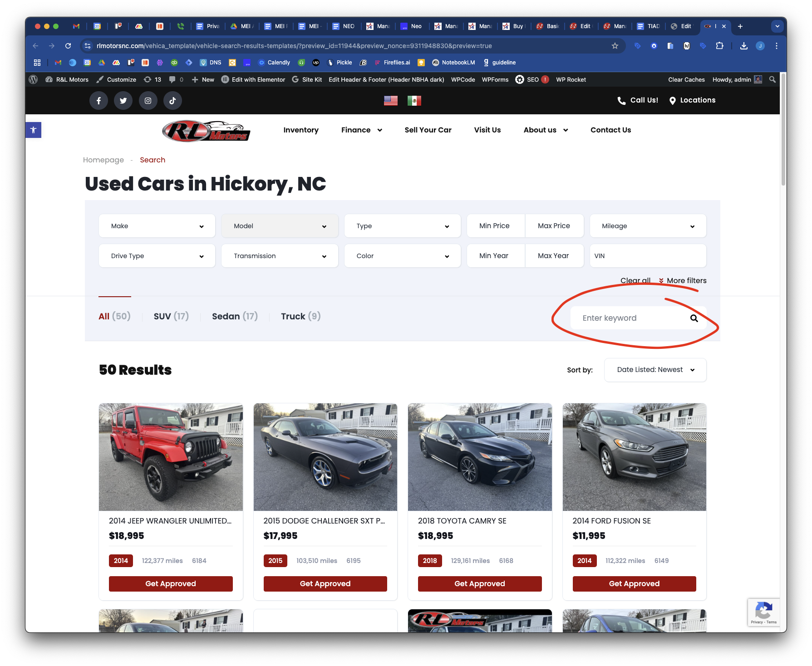
Task: Click the VIN input field
Action: click(648, 256)
